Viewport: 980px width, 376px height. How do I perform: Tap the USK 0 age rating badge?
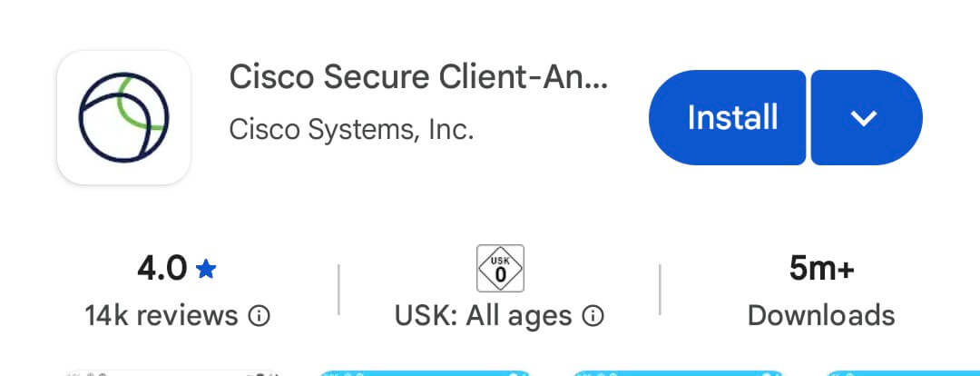(x=500, y=269)
